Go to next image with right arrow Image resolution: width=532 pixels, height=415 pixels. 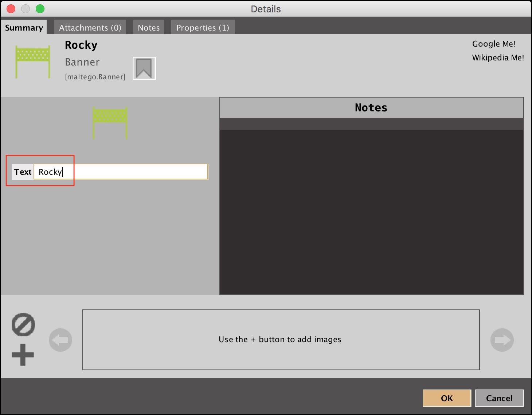[502, 340]
